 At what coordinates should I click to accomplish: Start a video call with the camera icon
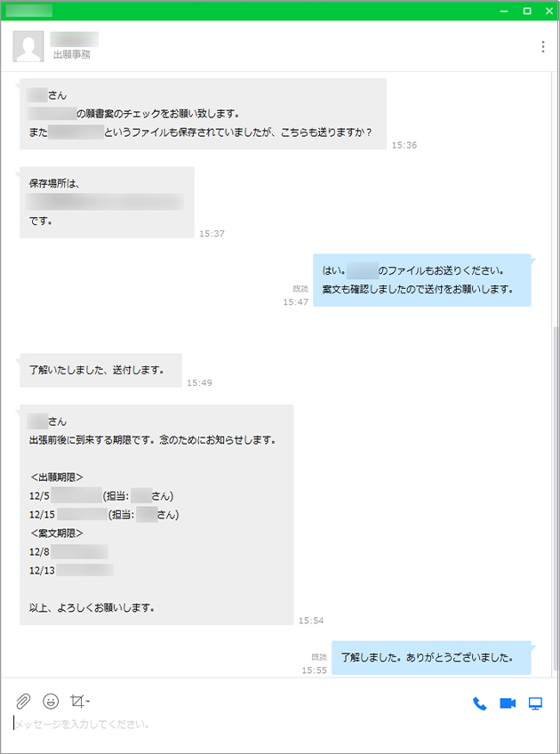(x=508, y=703)
